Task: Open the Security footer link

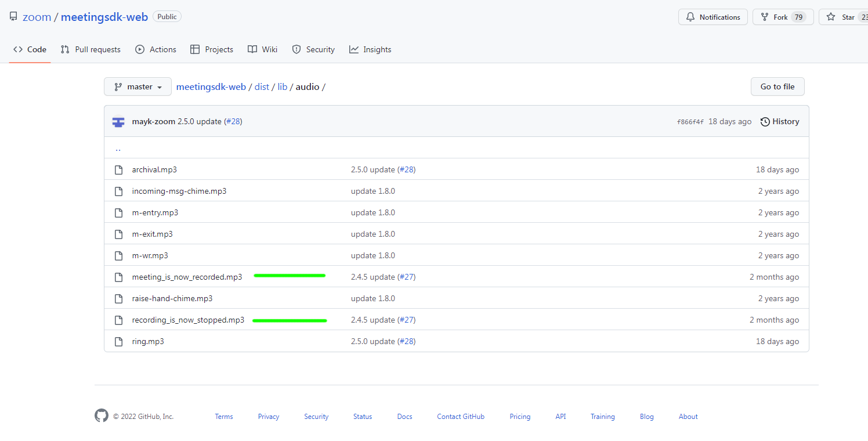Action: (316, 417)
